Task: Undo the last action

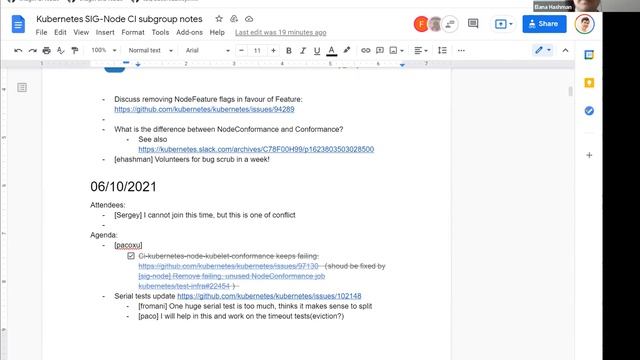Action: pyautogui.click(x=18, y=51)
